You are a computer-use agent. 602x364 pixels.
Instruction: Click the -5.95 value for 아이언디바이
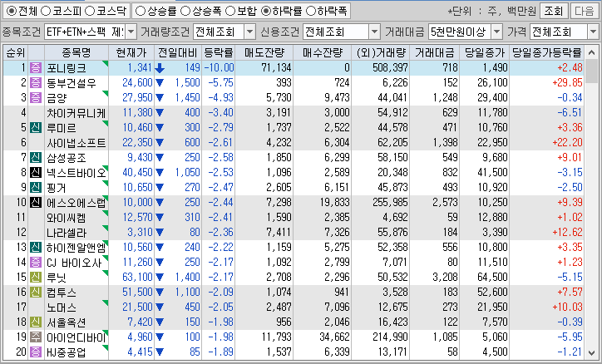click(x=570, y=337)
